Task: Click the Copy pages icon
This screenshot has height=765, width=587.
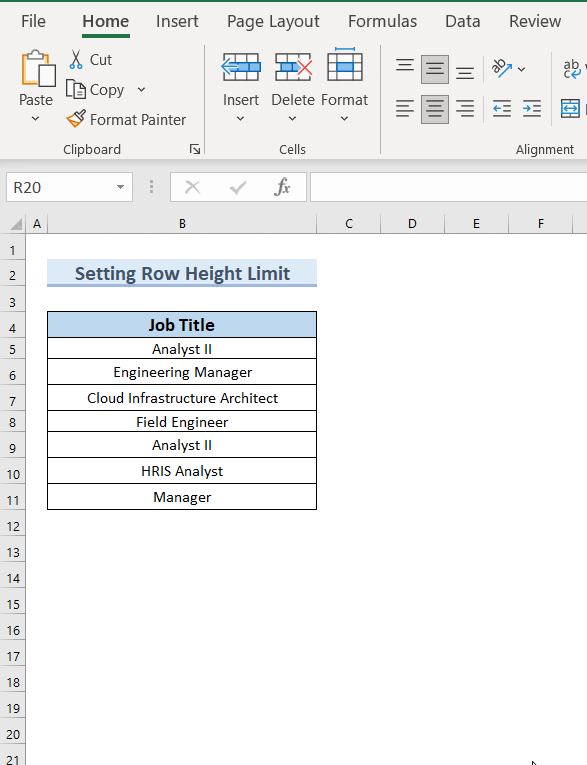Action: point(76,90)
